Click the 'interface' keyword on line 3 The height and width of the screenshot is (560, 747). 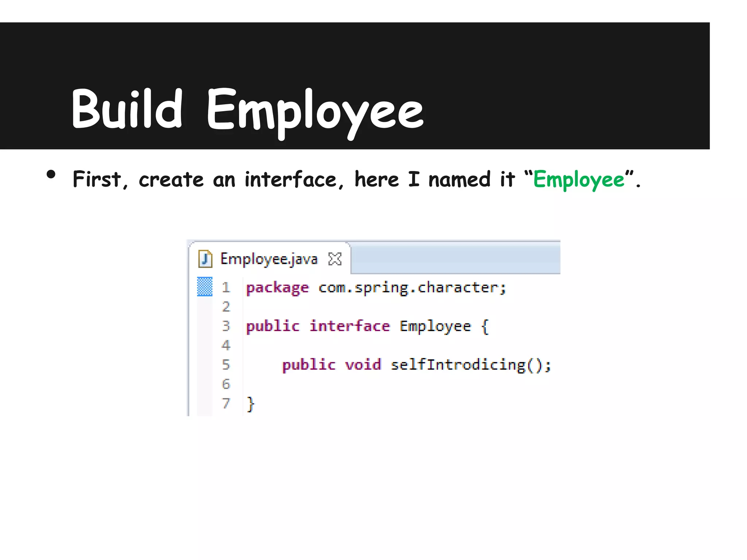click(349, 326)
